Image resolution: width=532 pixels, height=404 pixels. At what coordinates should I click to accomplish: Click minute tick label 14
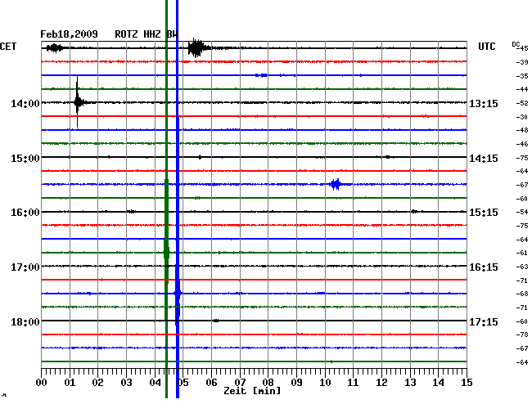click(x=439, y=383)
